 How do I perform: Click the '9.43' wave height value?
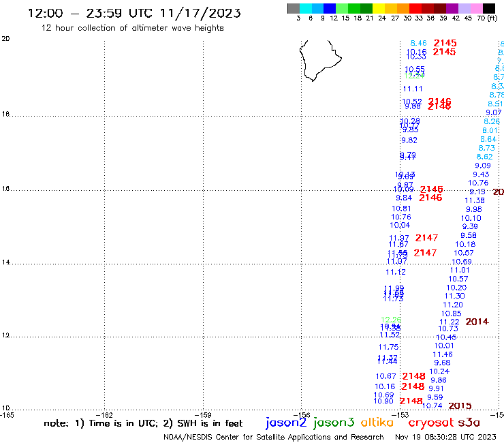[x=481, y=174]
